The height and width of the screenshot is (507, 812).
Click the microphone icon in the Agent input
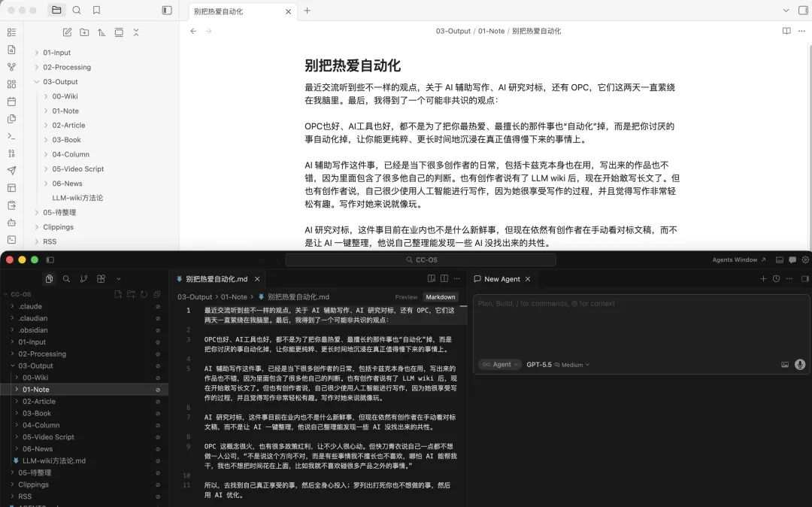[799, 365]
